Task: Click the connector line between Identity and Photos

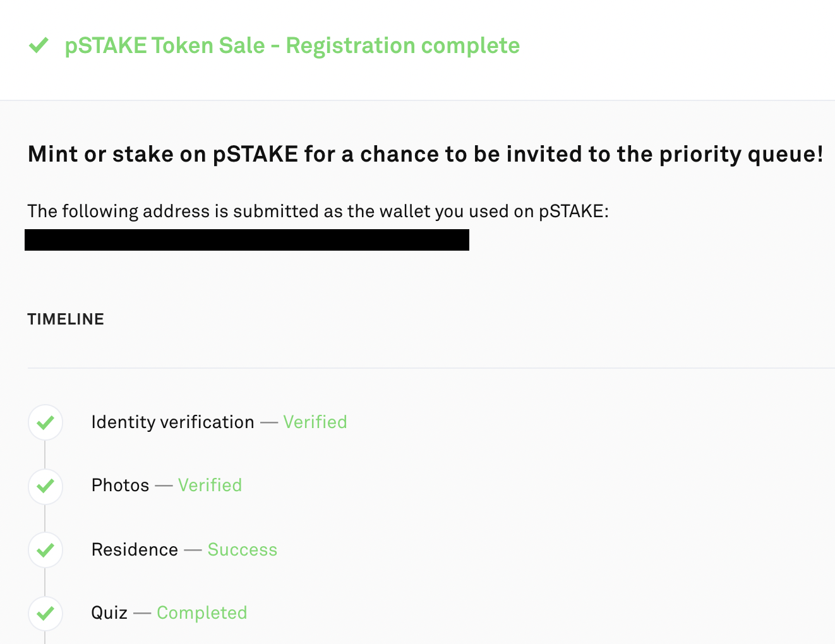Action: pos(45,455)
